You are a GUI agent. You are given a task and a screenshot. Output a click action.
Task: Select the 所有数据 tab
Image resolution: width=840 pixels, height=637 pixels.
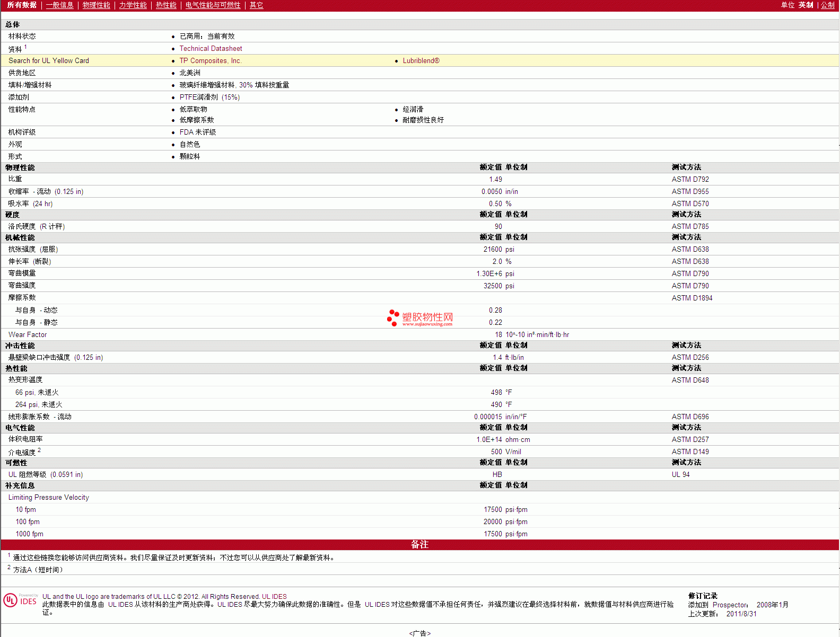coord(22,5)
